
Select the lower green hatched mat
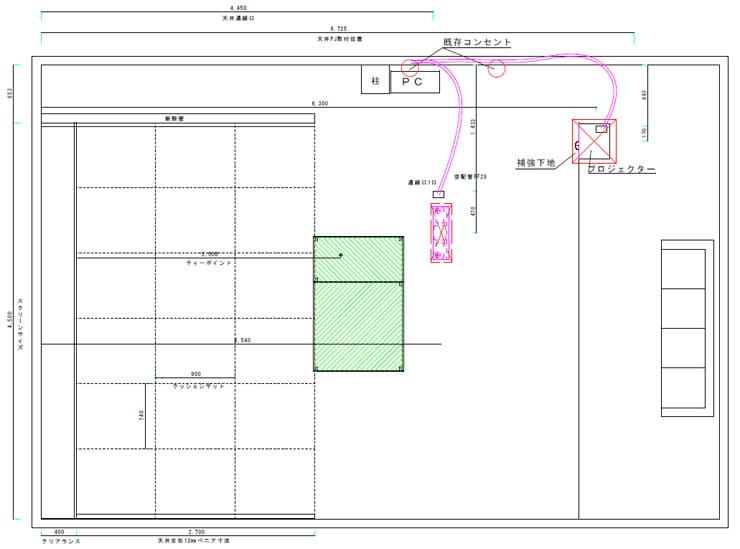[x=359, y=326]
